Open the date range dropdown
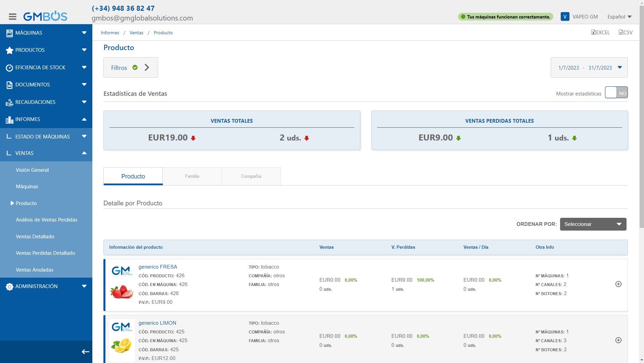644x363 pixels. (589, 68)
